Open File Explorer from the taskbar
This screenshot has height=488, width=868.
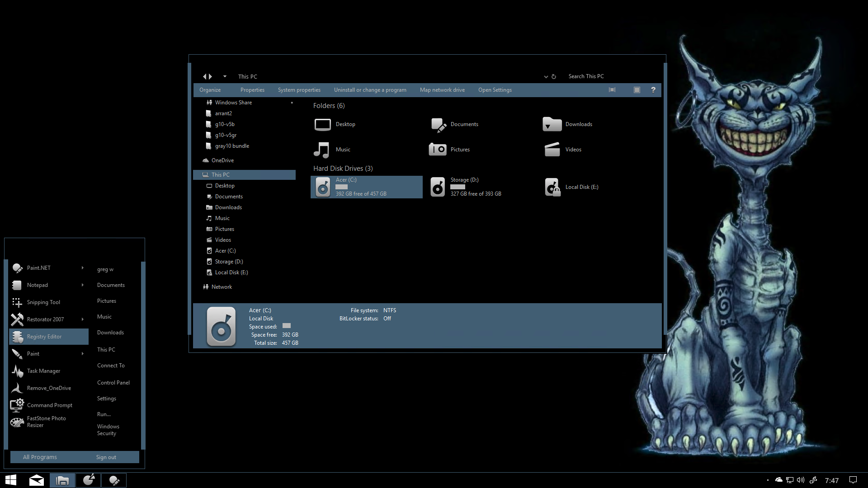coord(62,480)
